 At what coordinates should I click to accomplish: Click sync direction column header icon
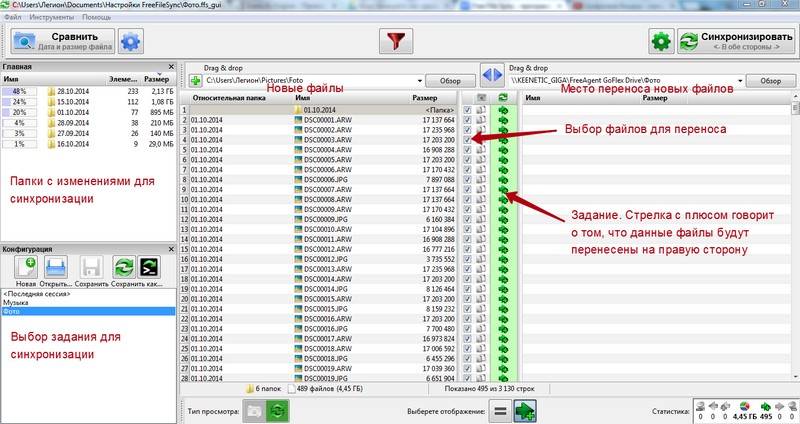(503, 97)
